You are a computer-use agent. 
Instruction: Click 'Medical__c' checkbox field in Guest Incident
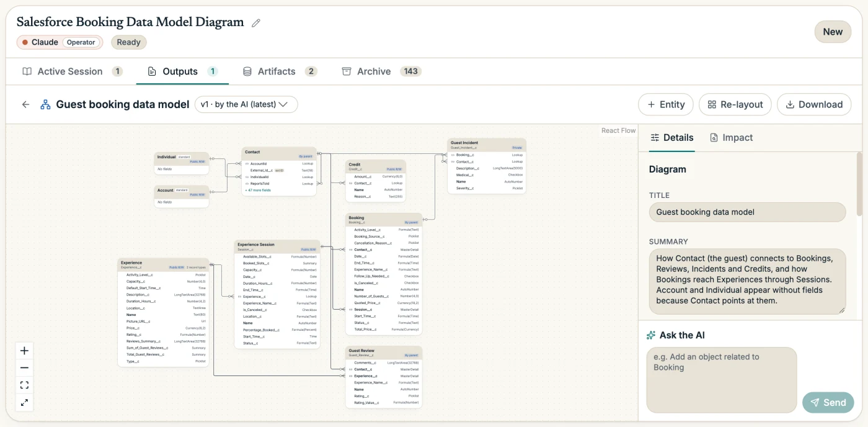click(x=487, y=175)
